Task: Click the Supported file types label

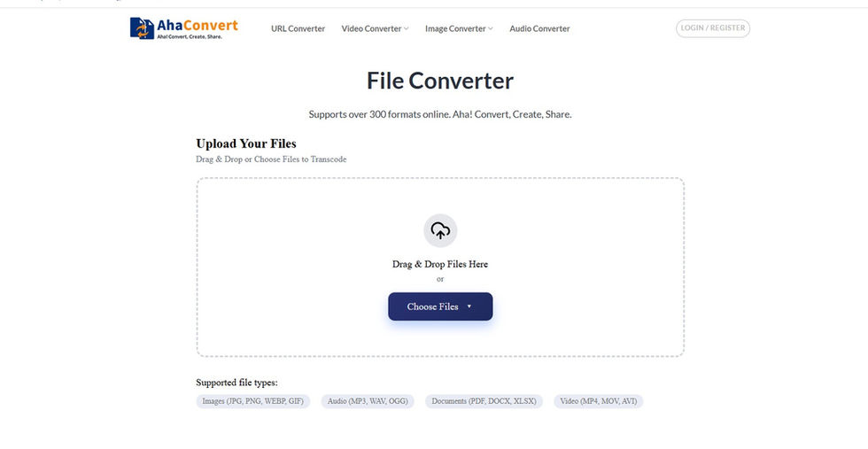Action: pos(237,383)
